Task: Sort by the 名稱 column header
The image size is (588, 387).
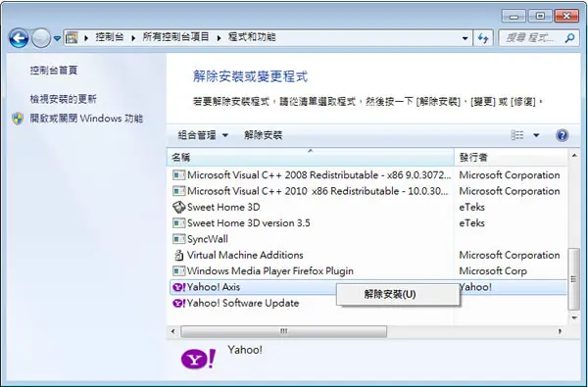Action: pyautogui.click(x=311, y=157)
